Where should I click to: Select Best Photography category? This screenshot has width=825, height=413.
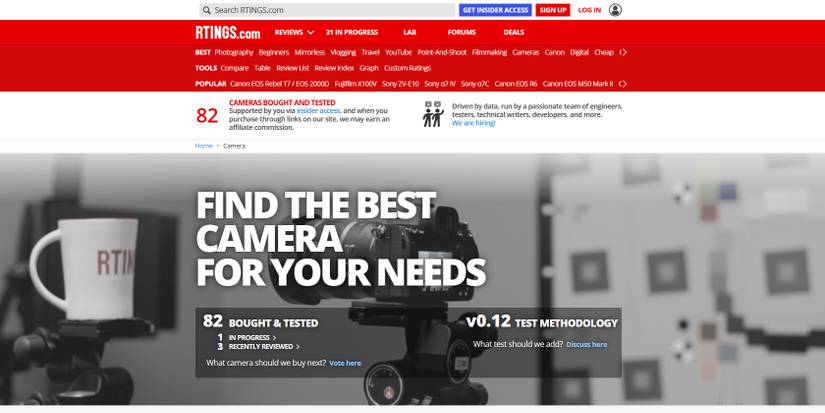coord(234,52)
